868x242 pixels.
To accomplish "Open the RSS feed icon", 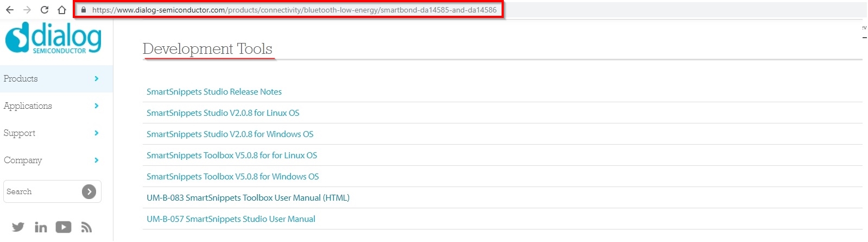I will (86, 227).
